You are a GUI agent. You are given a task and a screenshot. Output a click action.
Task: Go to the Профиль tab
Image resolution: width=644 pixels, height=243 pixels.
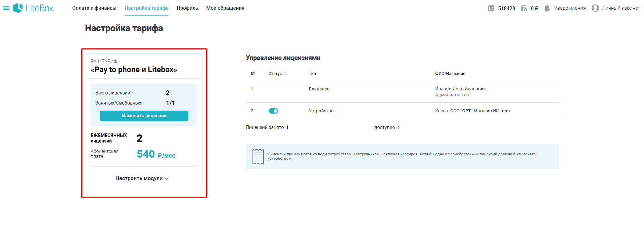[187, 8]
